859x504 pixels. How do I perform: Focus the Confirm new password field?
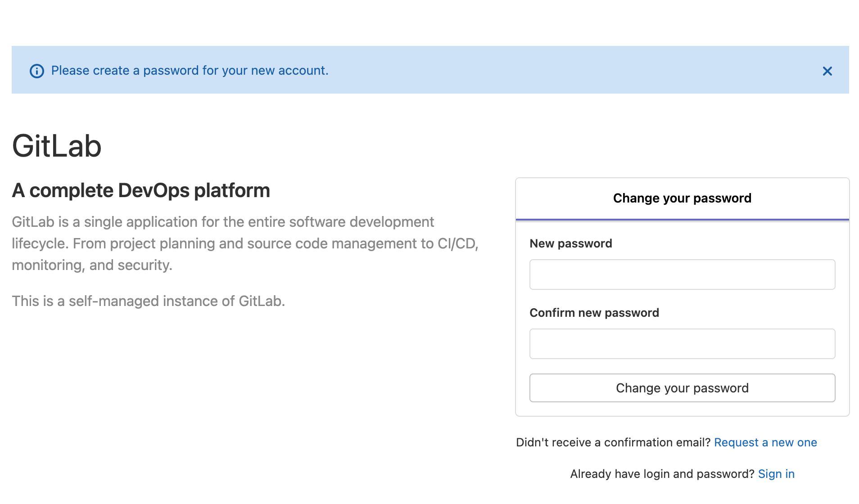[x=682, y=344]
